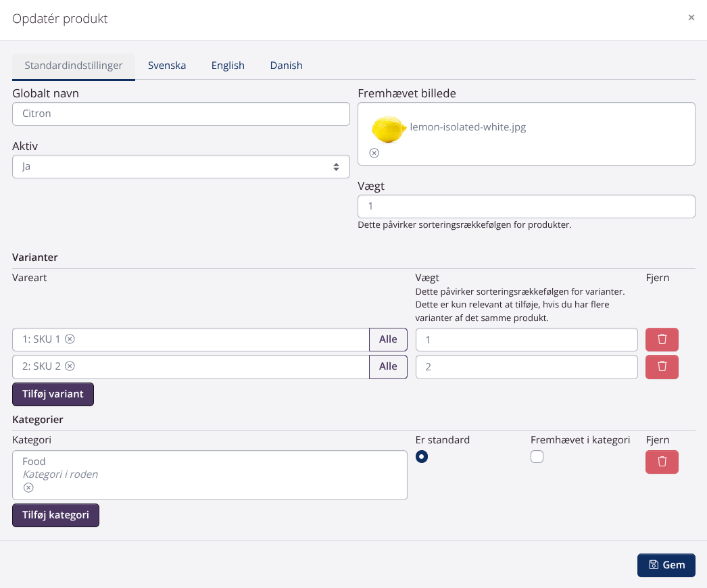
Task: Switch to the Svenska tab
Action: 167,66
